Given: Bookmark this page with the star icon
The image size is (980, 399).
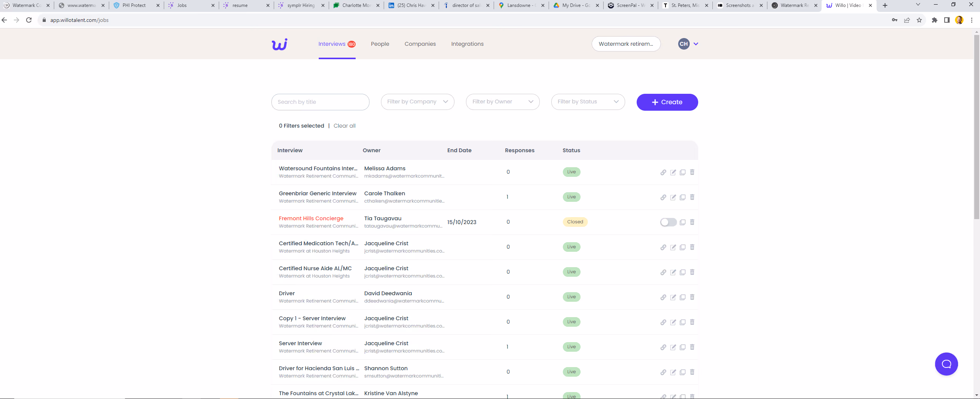Looking at the screenshot, I should (x=919, y=20).
